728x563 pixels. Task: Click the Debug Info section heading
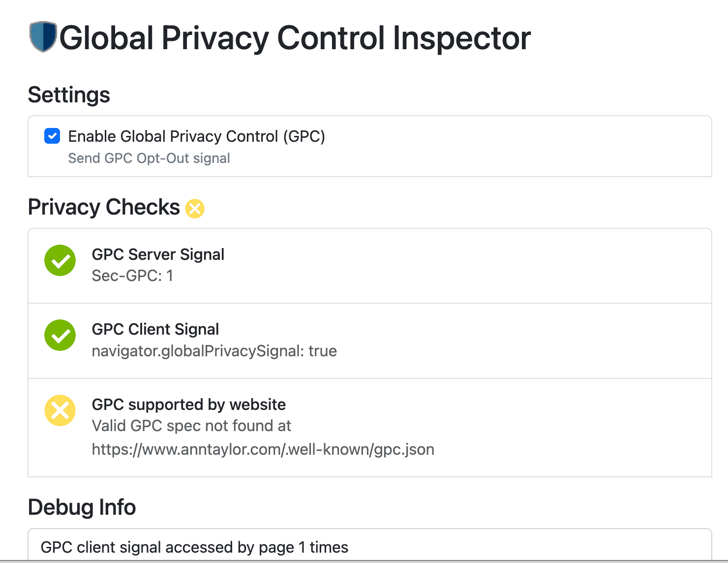pos(82,507)
